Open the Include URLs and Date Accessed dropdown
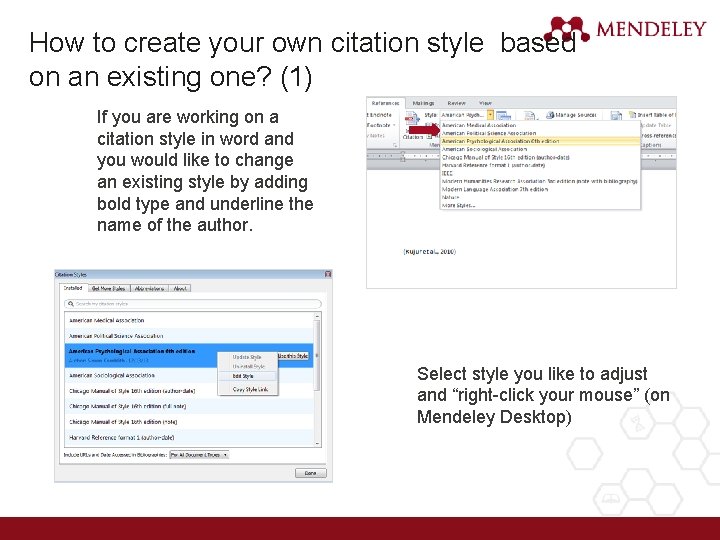 tap(199, 455)
